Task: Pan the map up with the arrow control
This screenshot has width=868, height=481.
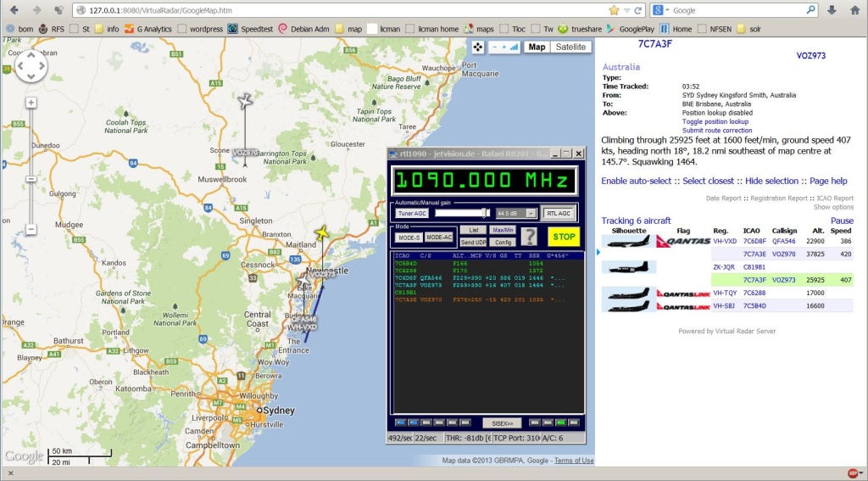Action: tap(31, 55)
